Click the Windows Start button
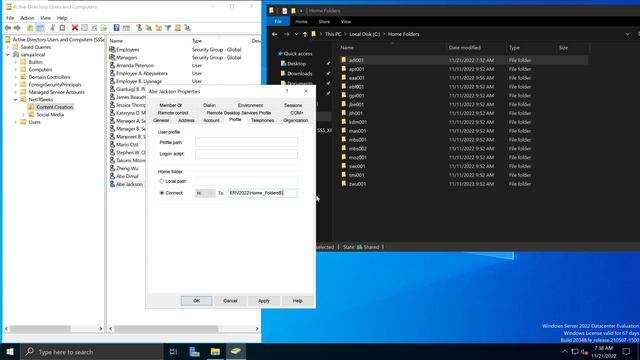640x360 pixels. tap(10, 351)
